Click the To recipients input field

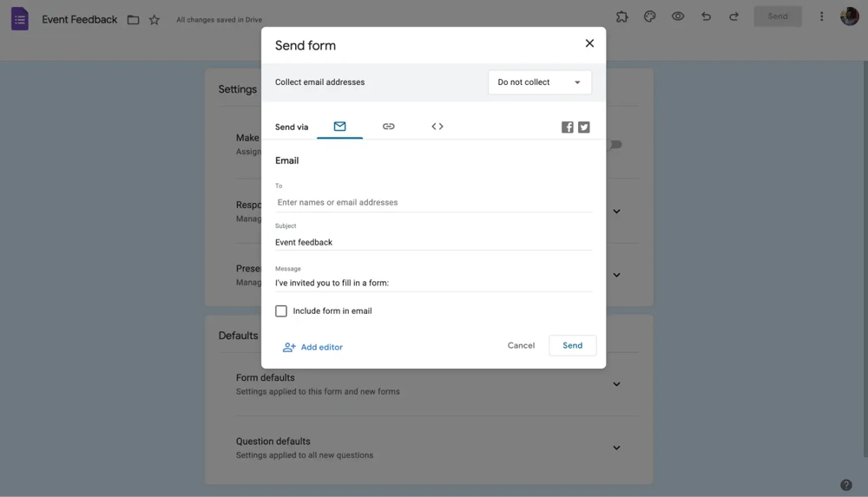point(433,202)
